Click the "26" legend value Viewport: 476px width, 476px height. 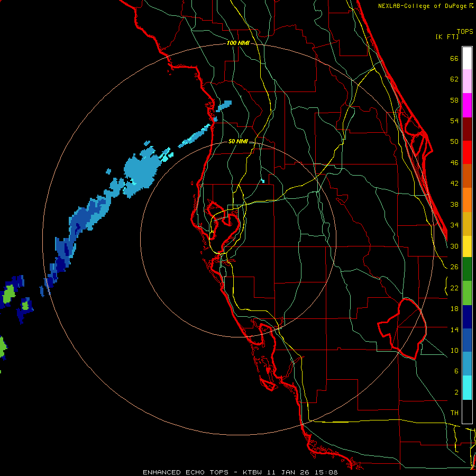(x=454, y=267)
